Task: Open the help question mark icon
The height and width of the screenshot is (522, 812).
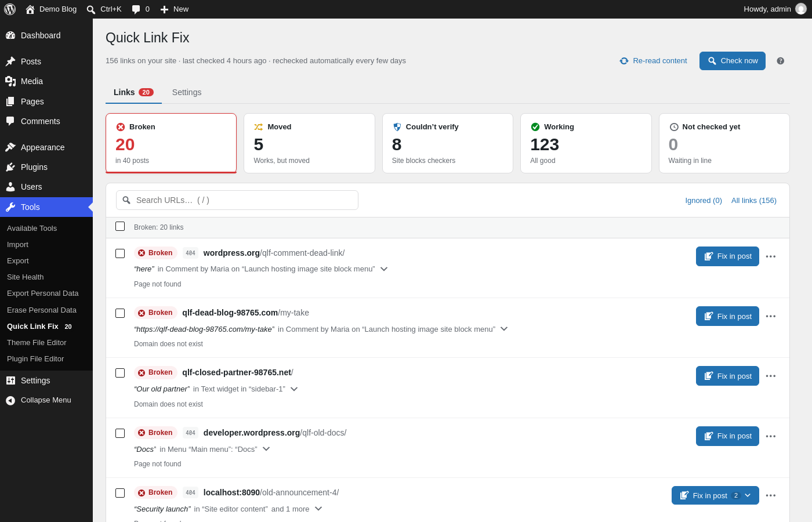Action: point(781,61)
